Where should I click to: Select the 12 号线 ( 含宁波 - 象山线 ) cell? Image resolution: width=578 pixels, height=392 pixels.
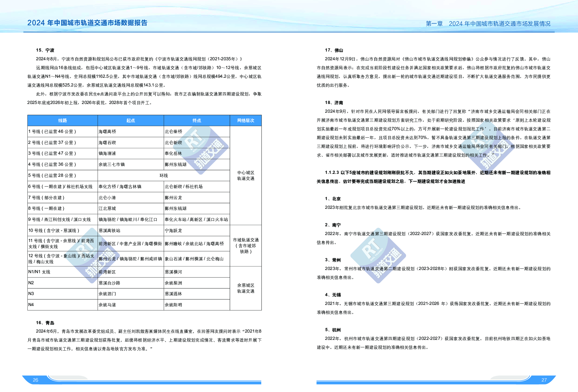63,259
